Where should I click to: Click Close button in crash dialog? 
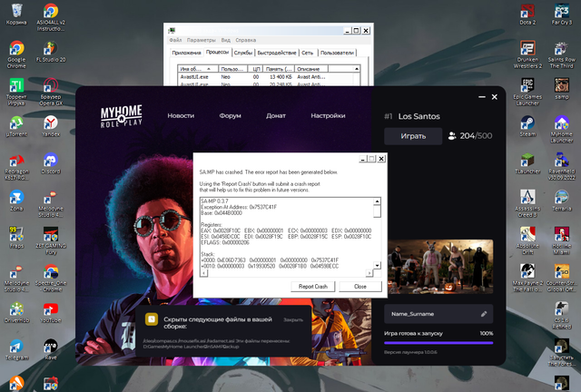point(360,287)
